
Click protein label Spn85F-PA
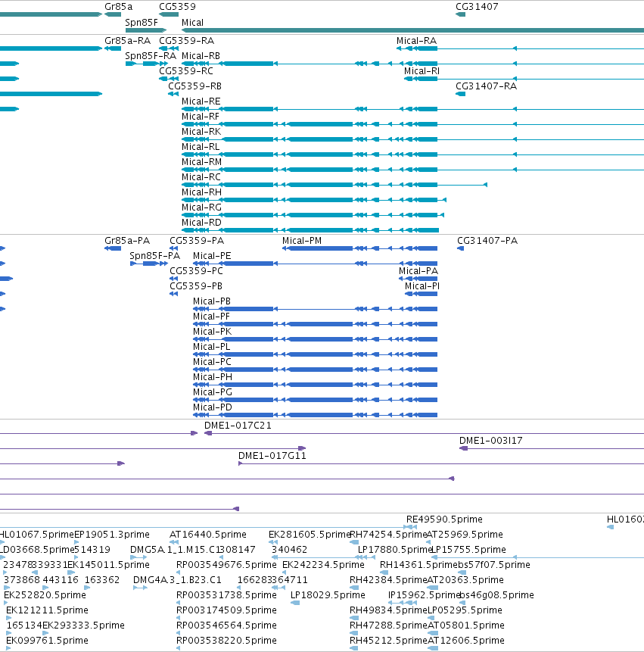tap(154, 256)
